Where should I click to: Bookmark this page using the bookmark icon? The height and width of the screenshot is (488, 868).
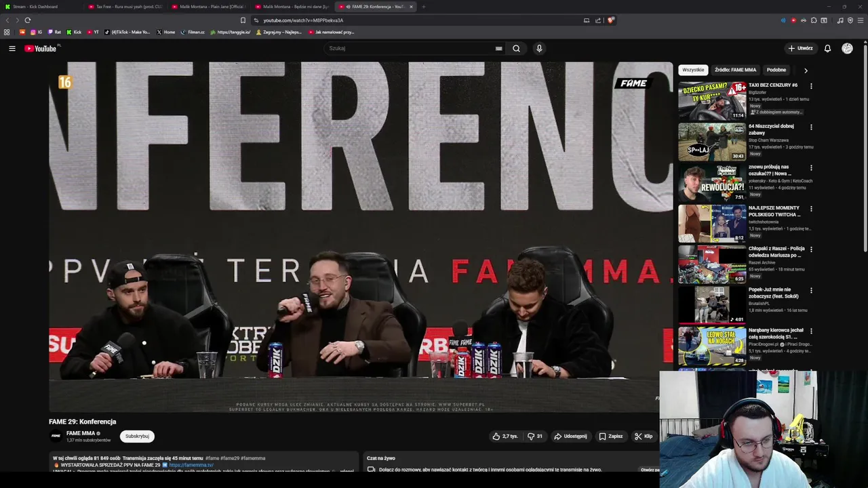[243, 20]
